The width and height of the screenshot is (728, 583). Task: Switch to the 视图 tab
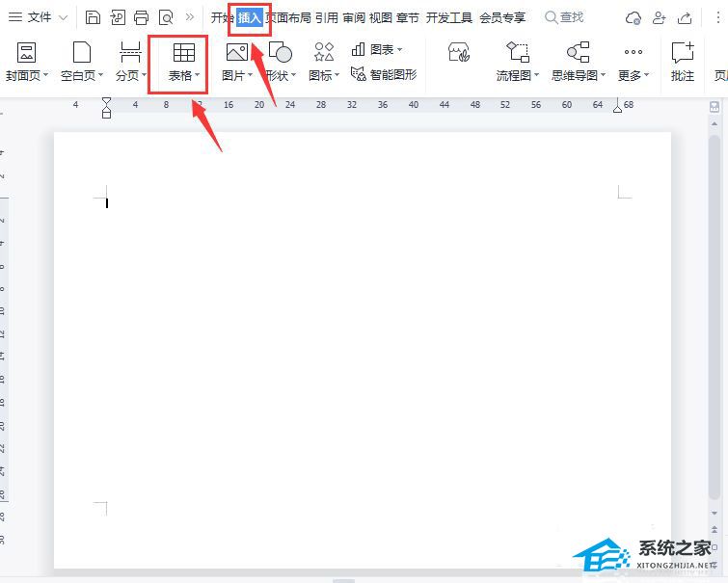(x=381, y=17)
